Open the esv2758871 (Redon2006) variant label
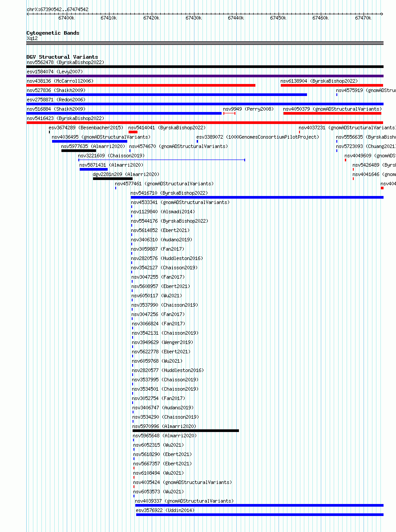This screenshot has width=396, height=532. (56, 100)
